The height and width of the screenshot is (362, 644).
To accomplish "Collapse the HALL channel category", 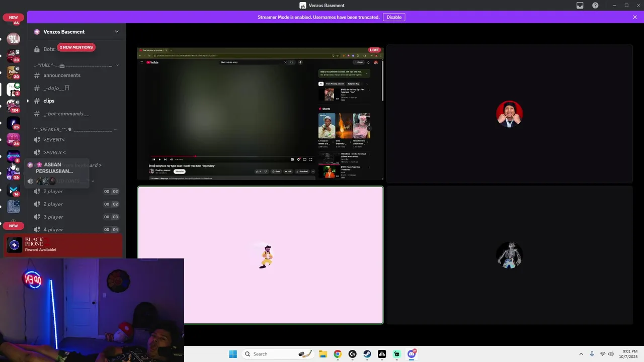I will (x=76, y=65).
